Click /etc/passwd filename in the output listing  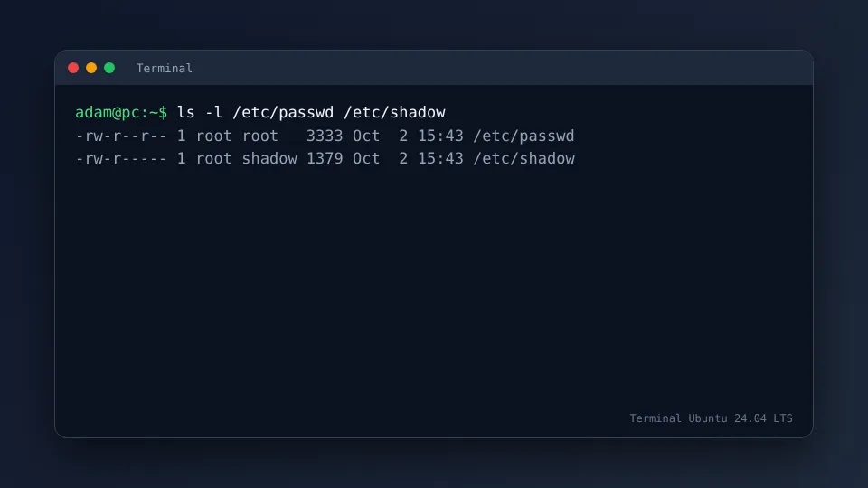(x=524, y=136)
